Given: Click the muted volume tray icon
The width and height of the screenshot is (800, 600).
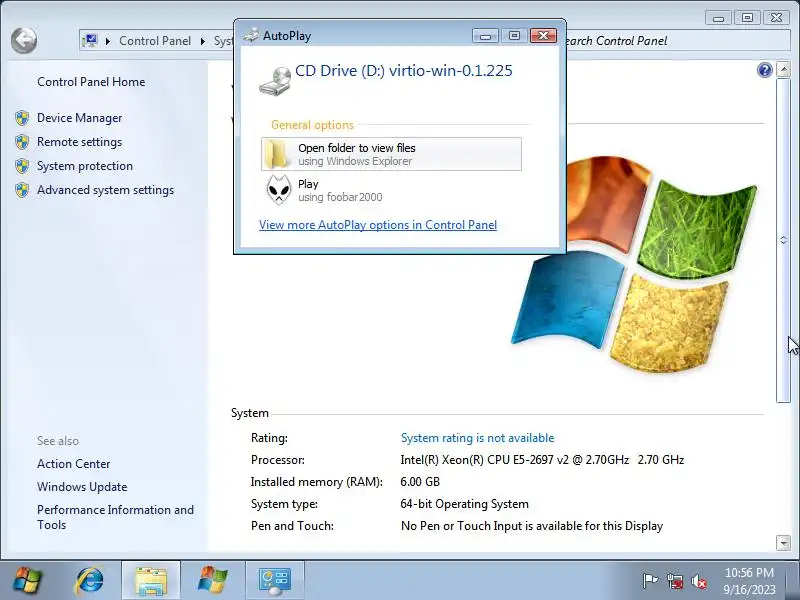Looking at the screenshot, I should [698, 581].
